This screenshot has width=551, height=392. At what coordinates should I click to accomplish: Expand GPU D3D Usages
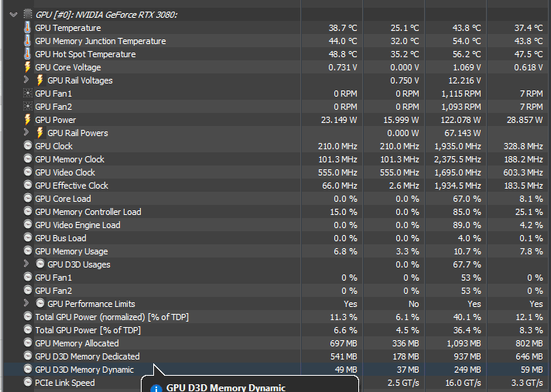(26, 264)
